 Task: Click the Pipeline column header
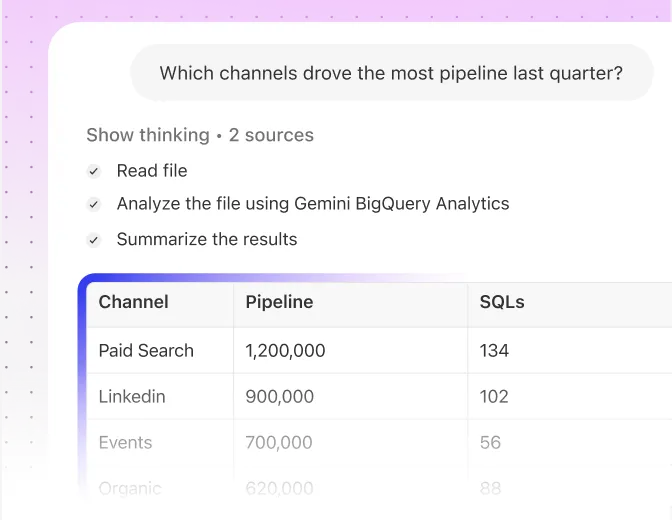point(279,302)
